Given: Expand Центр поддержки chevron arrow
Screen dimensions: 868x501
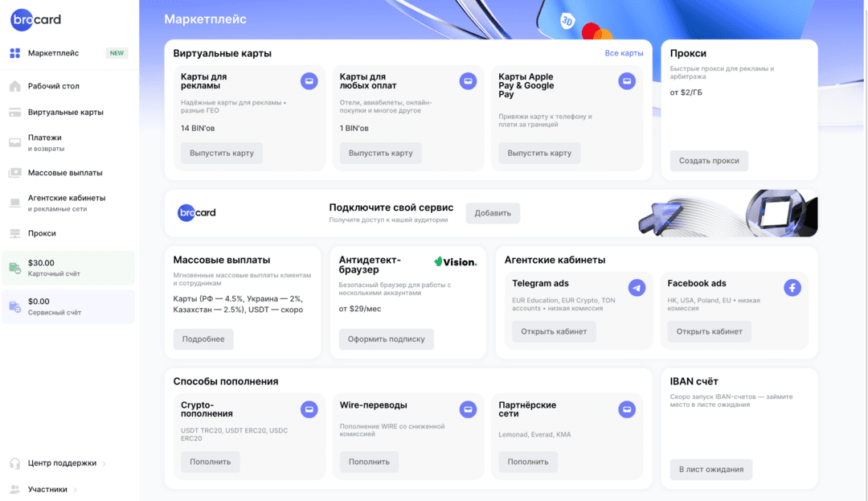Looking at the screenshot, I should coord(104,464).
